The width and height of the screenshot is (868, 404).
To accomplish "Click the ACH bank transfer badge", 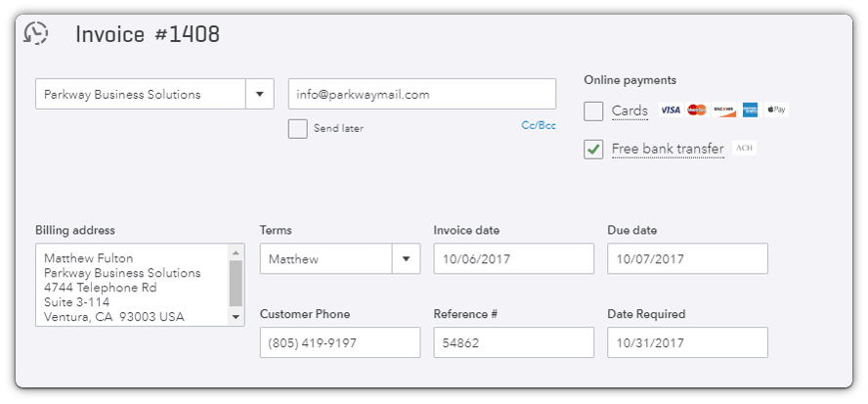I will [744, 149].
